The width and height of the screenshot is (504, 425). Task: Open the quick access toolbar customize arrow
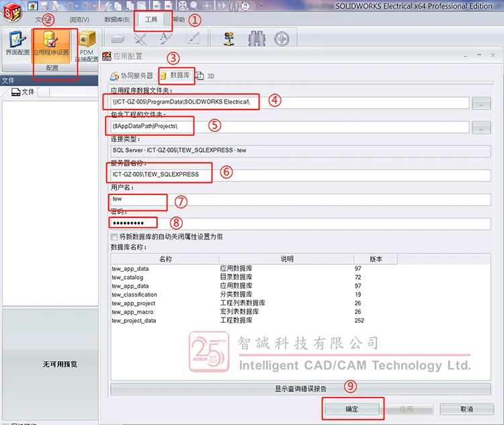coord(261,5)
